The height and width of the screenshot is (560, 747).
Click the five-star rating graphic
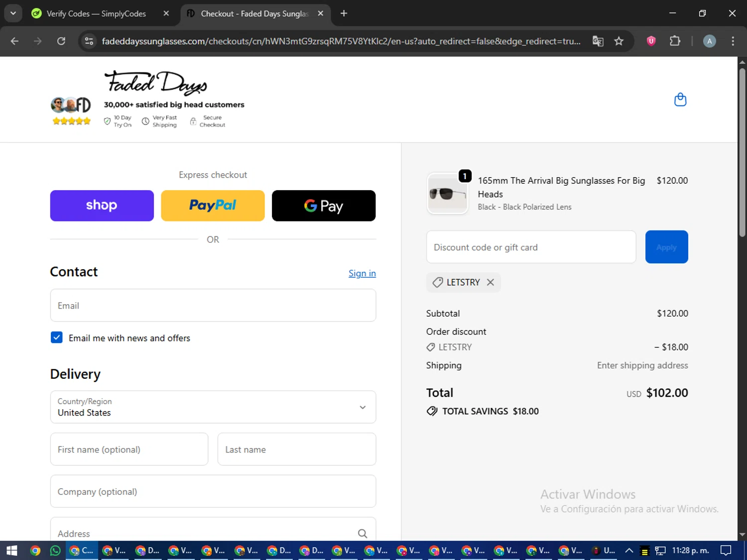point(72,121)
